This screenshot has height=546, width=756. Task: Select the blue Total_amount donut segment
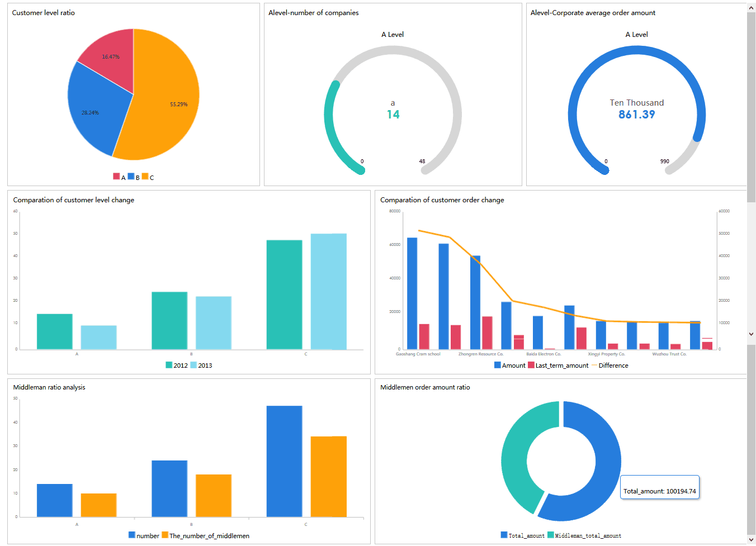[x=608, y=462]
